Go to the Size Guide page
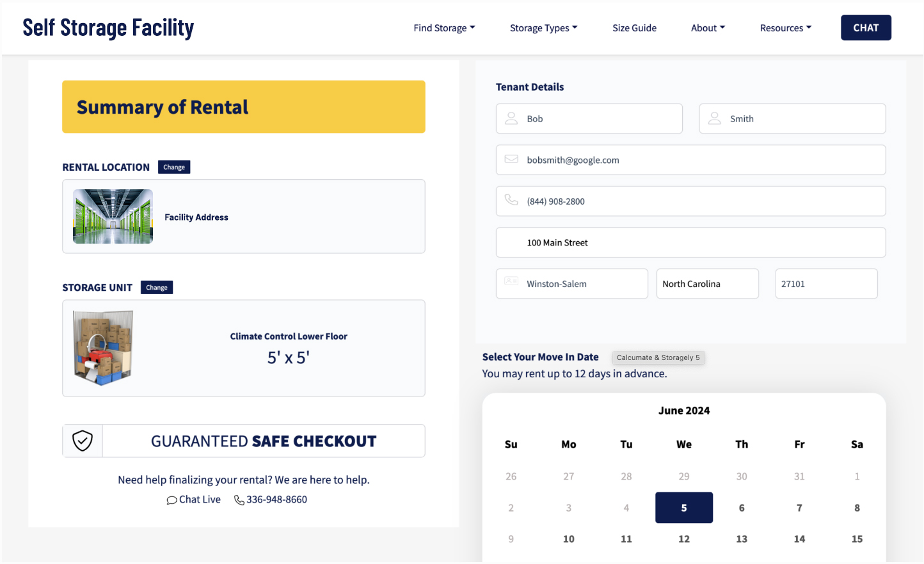 pyautogui.click(x=634, y=28)
